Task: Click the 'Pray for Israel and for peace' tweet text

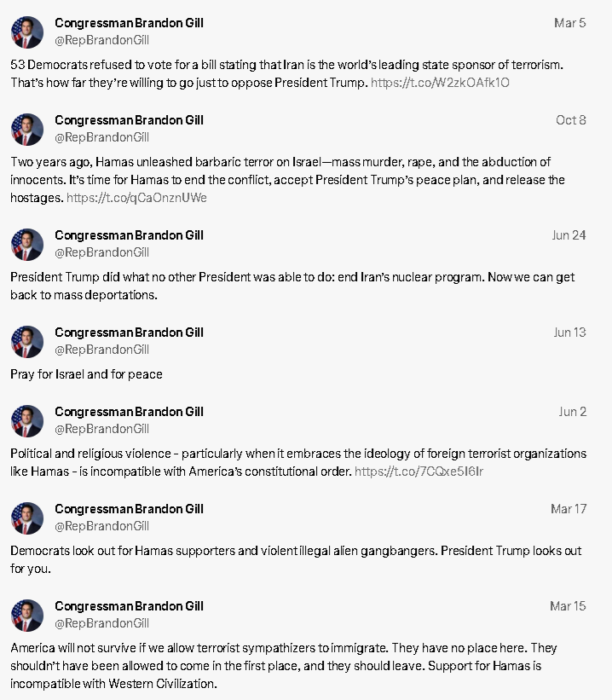Action: (86, 374)
